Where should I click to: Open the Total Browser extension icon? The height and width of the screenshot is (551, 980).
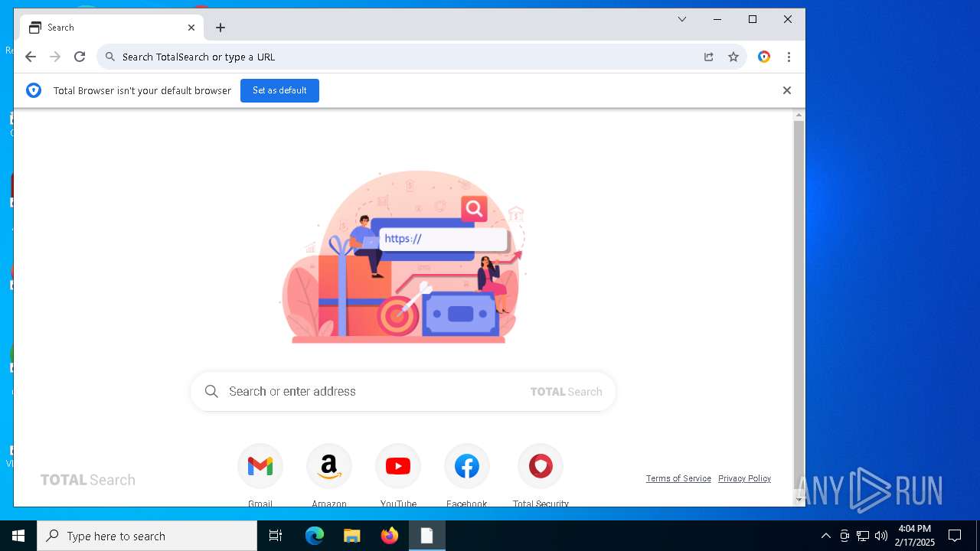(764, 57)
